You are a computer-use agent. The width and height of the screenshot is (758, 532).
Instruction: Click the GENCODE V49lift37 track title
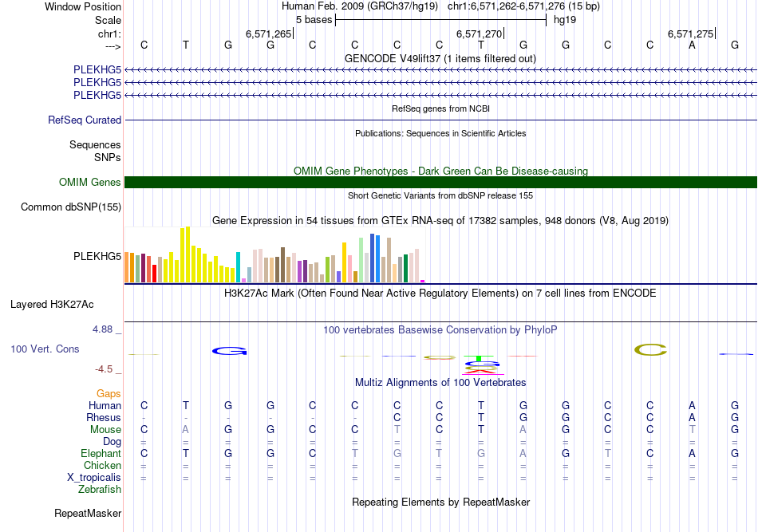440,58
